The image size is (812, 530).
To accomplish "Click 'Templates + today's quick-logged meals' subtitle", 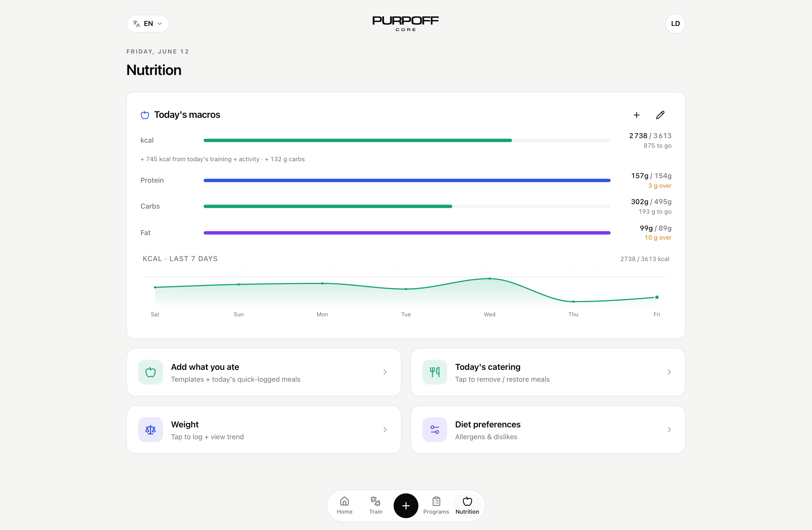I will click(235, 379).
